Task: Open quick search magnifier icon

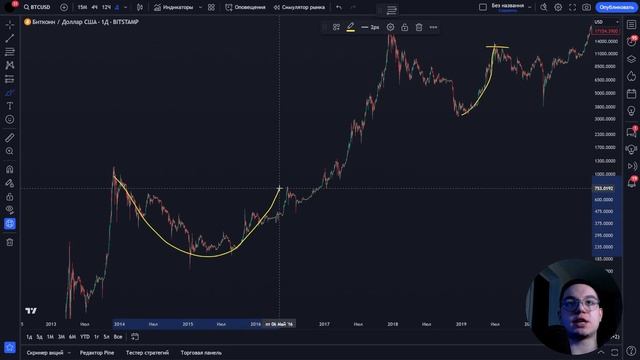Action: click(x=543, y=7)
